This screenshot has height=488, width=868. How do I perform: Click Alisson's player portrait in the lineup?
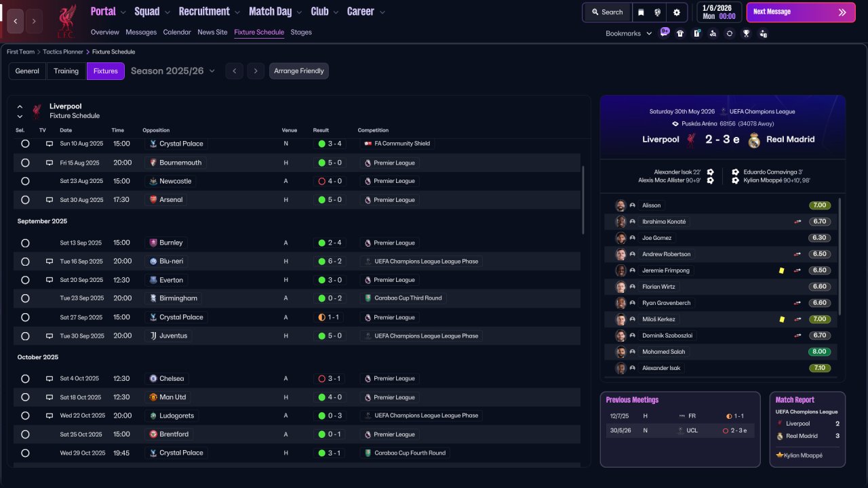click(620, 205)
